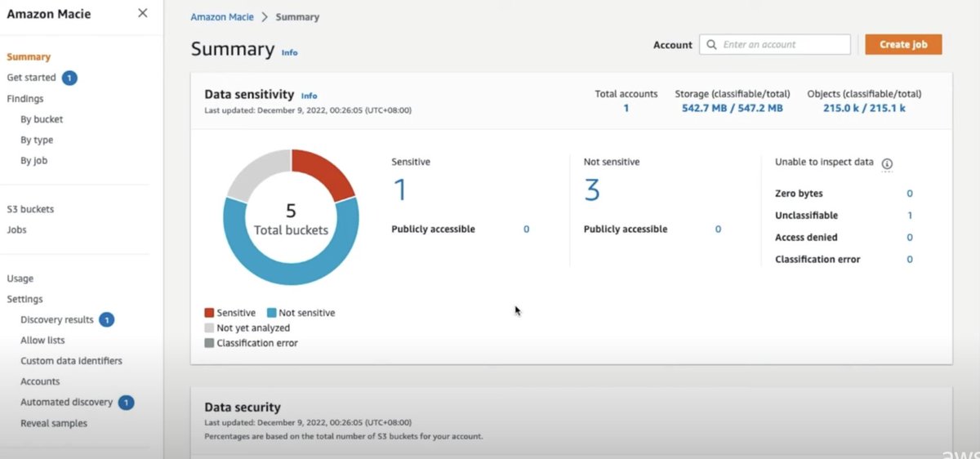
Task: Open Accounts settings page
Action: 40,381
